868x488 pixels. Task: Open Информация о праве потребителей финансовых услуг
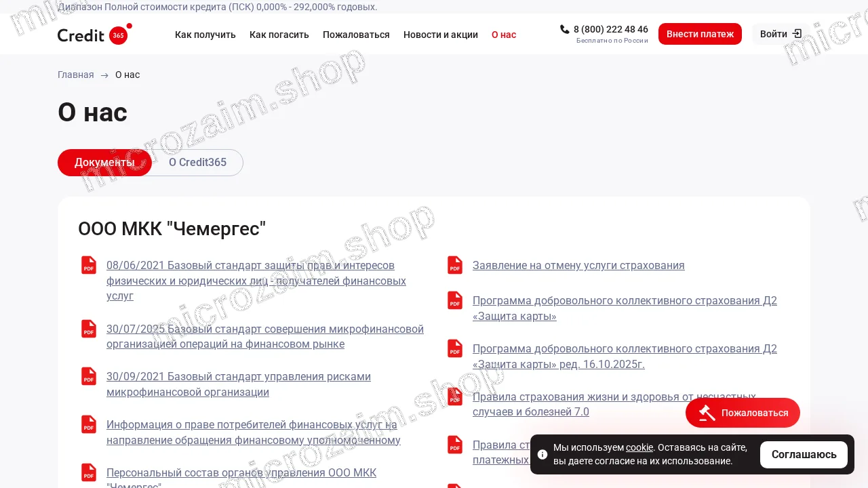[x=254, y=432]
